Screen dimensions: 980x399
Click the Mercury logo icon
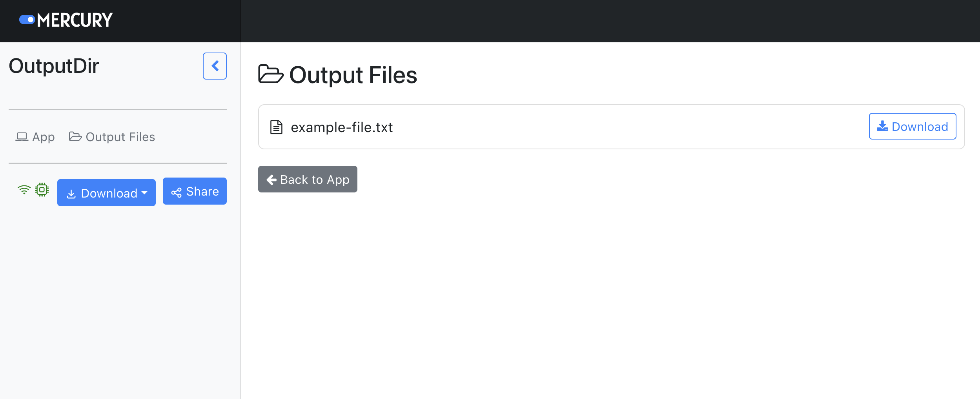click(x=27, y=19)
